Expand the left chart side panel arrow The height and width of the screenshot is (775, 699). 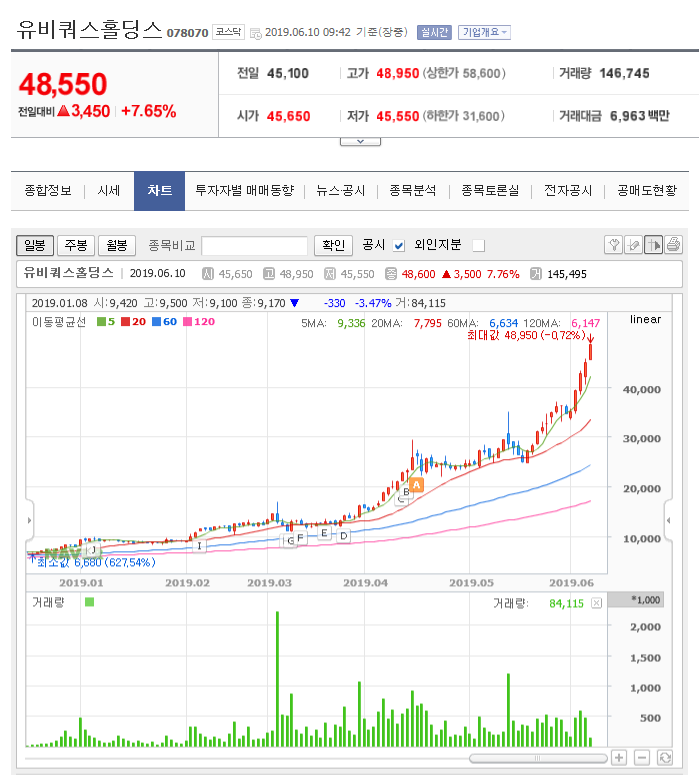(30, 520)
